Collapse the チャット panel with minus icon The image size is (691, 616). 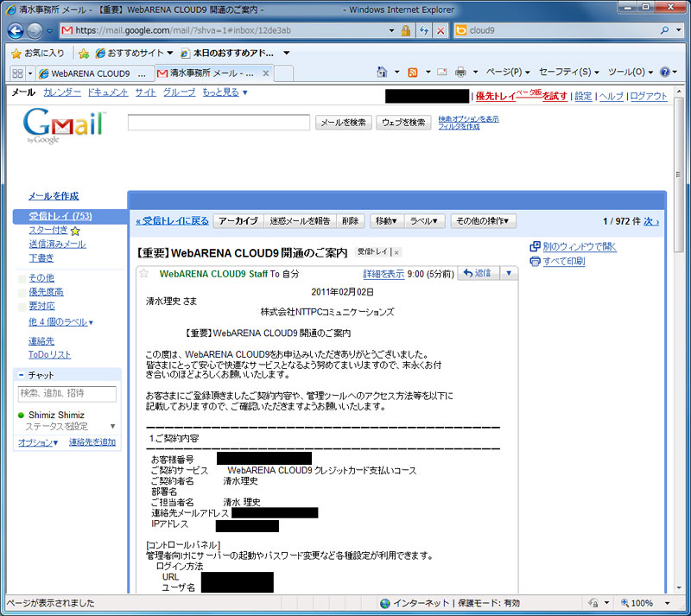click(21, 375)
